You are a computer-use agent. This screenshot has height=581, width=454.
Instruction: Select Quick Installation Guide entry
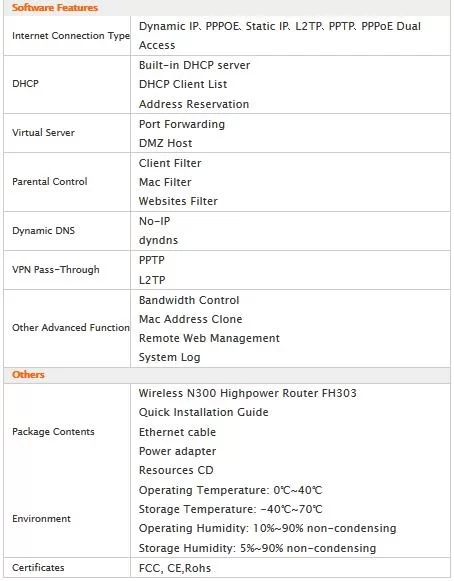point(203,412)
